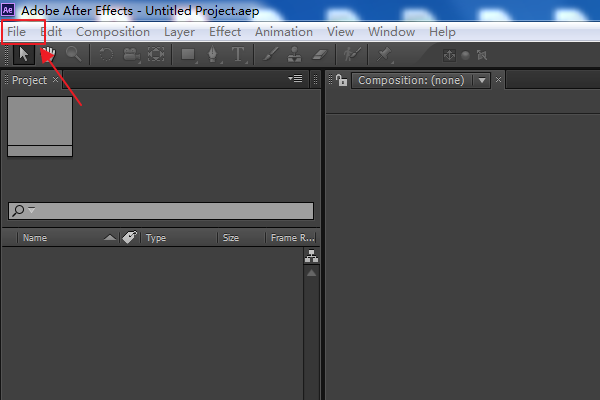600x400 pixels.
Task: Open the Composition: (none) dropdown
Action: coord(421,80)
